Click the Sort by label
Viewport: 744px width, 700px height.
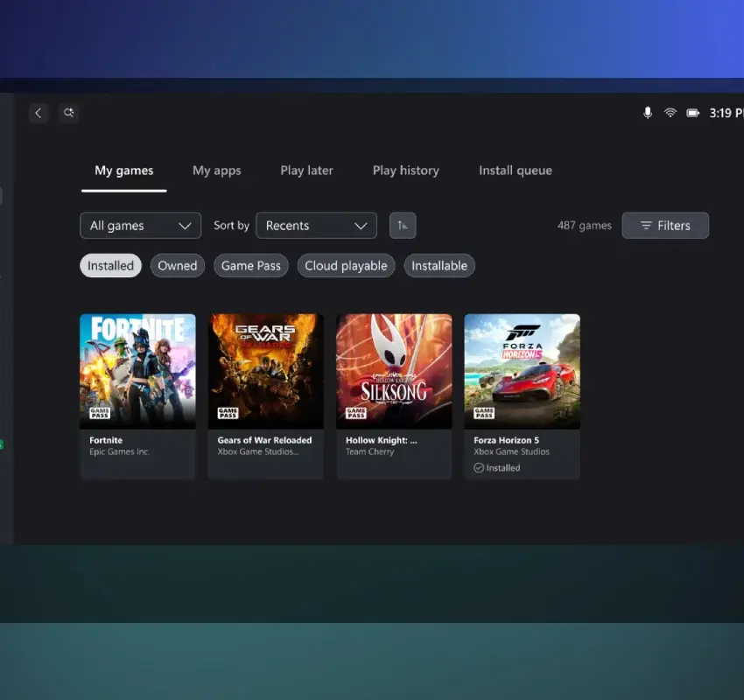pos(232,225)
